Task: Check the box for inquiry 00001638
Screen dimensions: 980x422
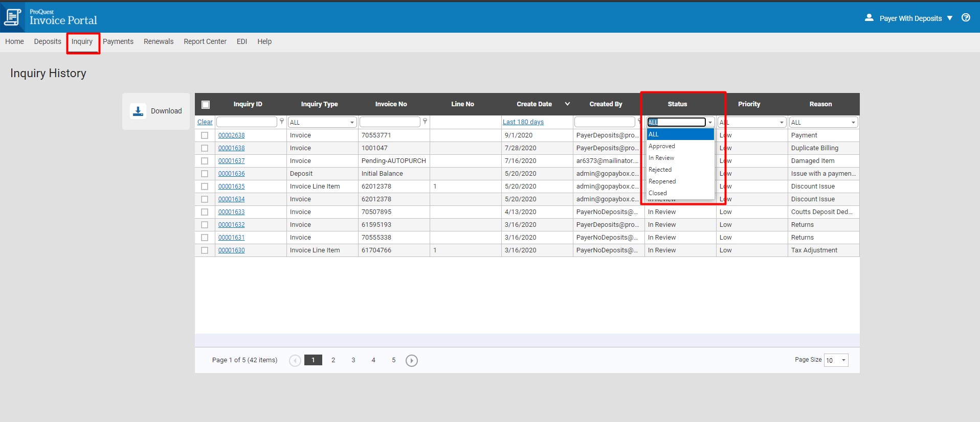Action: pos(205,148)
